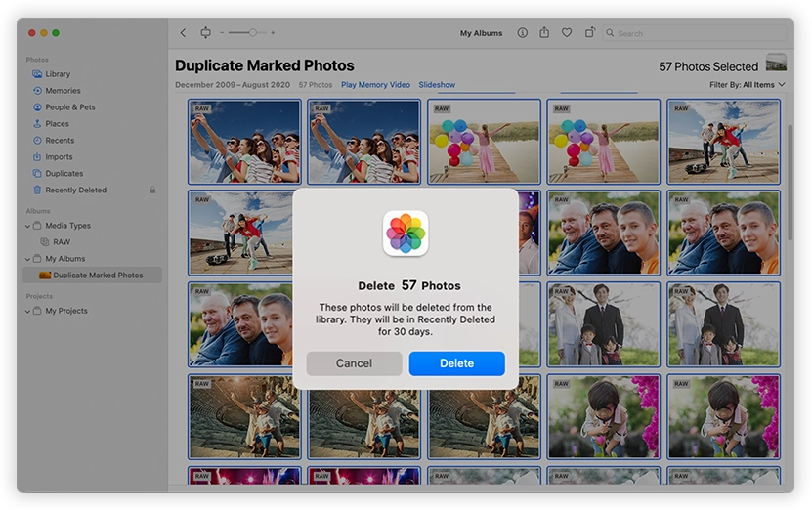Image resolution: width=812 pixels, height=510 pixels.
Task: Click the Duplicate Marked Photos title
Action: [x=265, y=65]
